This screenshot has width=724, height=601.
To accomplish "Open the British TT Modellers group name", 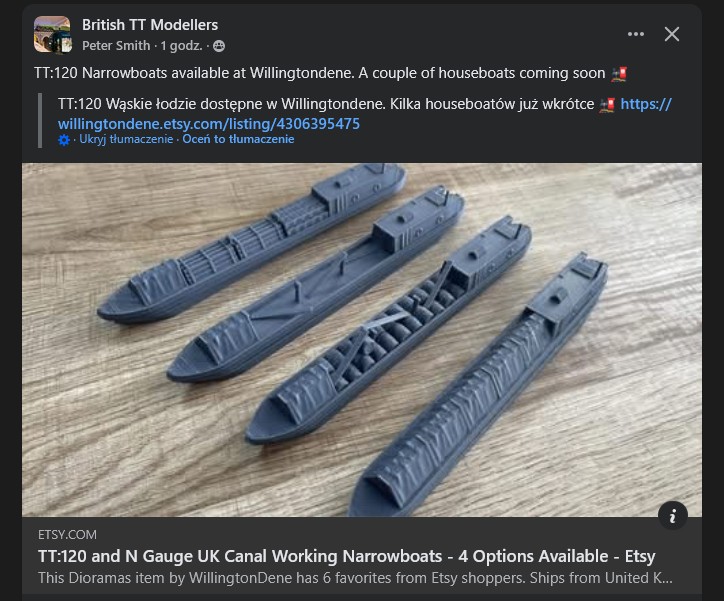I will (150, 25).
